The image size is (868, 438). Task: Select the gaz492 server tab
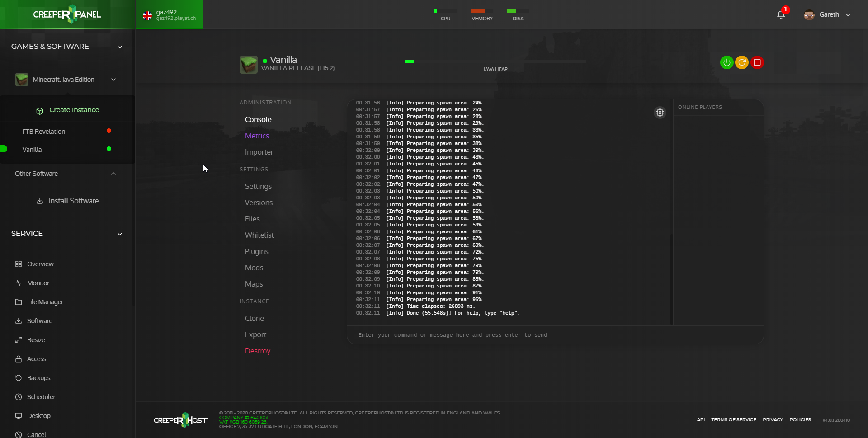tap(169, 14)
